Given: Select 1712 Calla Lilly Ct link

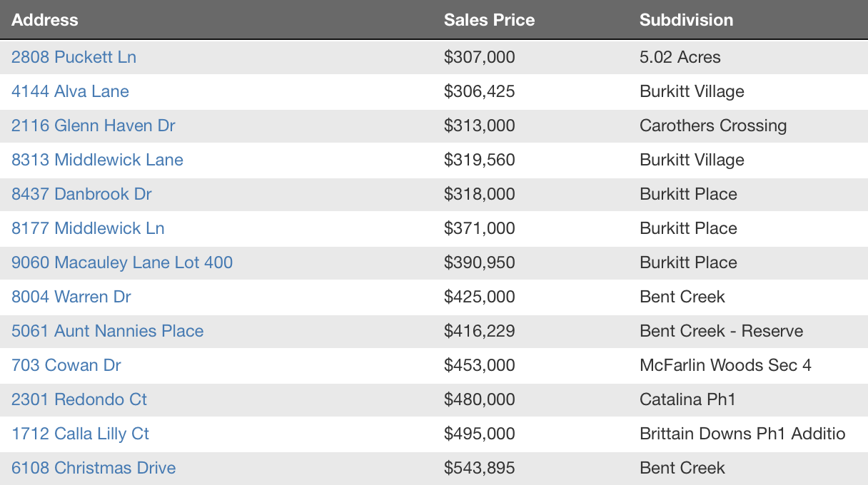Looking at the screenshot, I should [x=80, y=434].
